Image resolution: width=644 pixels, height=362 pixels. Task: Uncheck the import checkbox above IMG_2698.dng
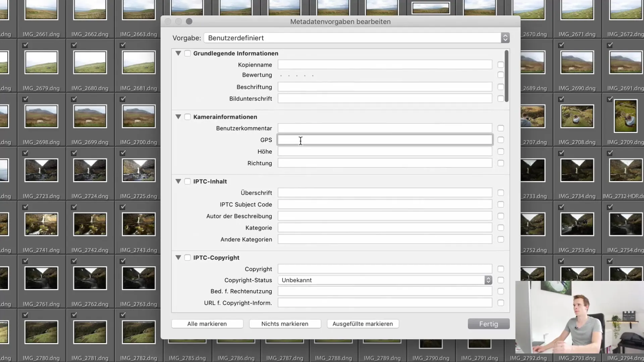[x=25, y=99]
